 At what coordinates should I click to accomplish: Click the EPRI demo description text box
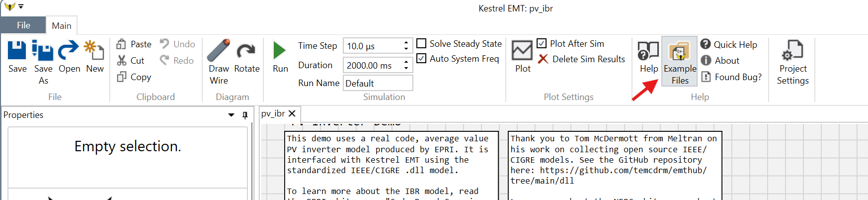click(392, 166)
